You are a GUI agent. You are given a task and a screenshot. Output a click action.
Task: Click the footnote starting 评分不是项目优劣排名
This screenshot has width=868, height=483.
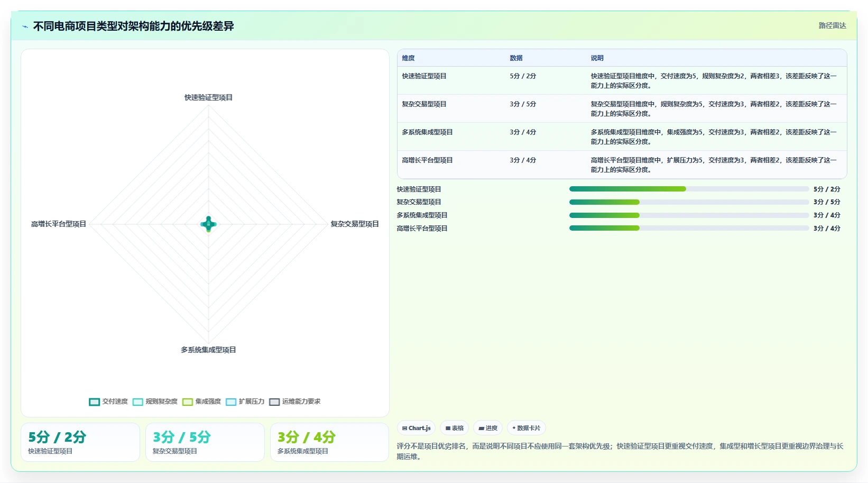pos(620,451)
